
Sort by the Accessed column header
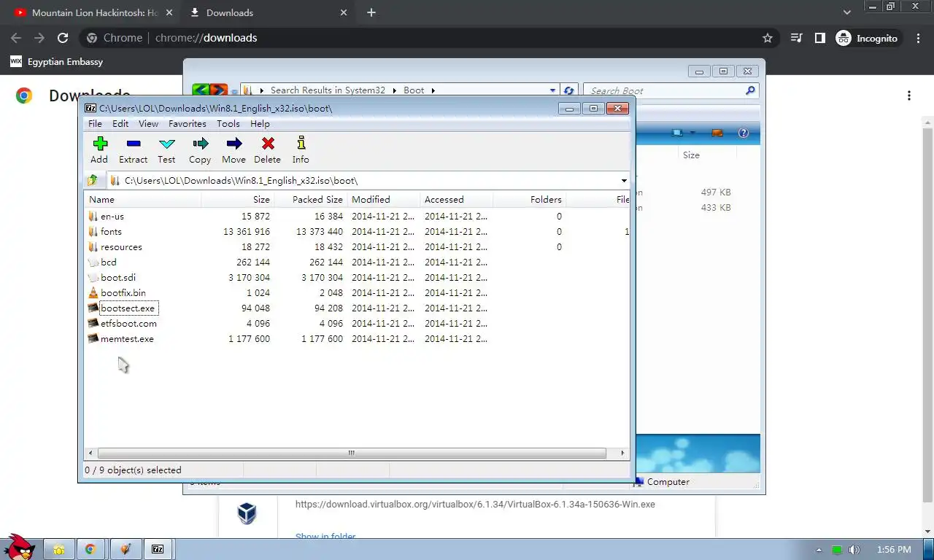pyautogui.click(x=456, y=199)
